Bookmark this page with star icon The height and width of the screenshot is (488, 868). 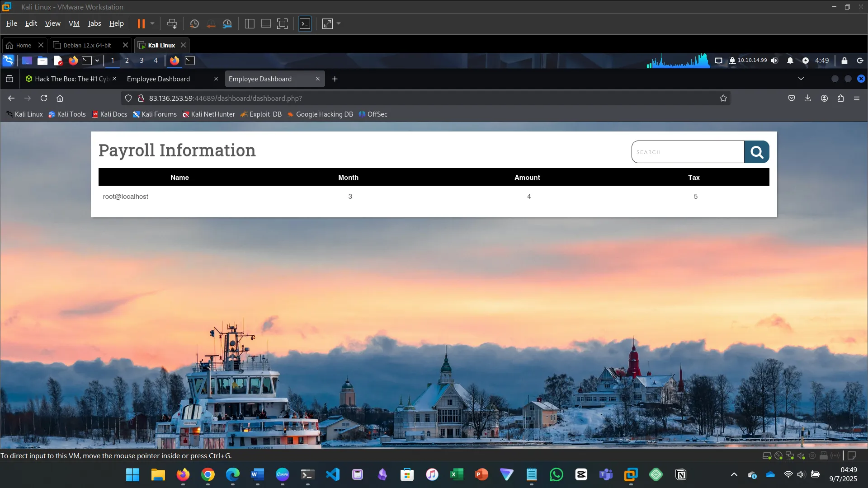click(723, 98)
